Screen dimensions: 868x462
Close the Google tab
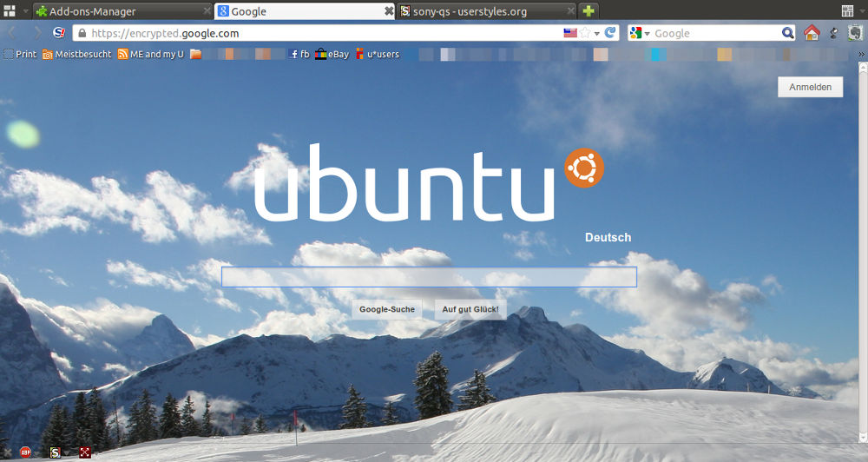click(389, 11)
